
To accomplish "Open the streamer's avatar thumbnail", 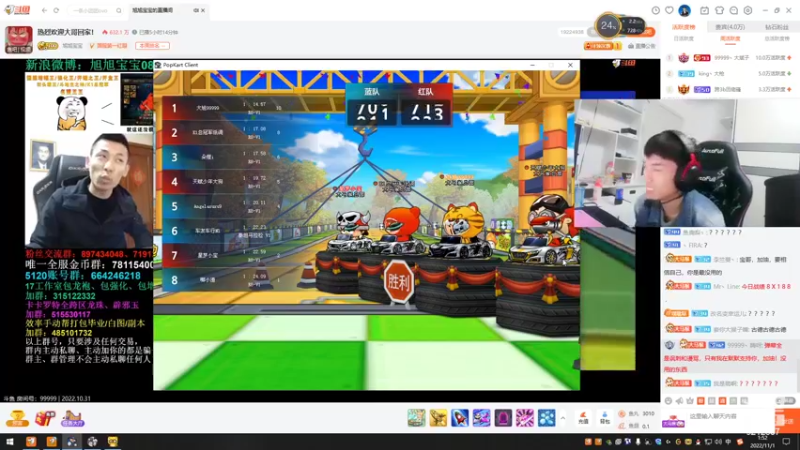I will (19, 39).
